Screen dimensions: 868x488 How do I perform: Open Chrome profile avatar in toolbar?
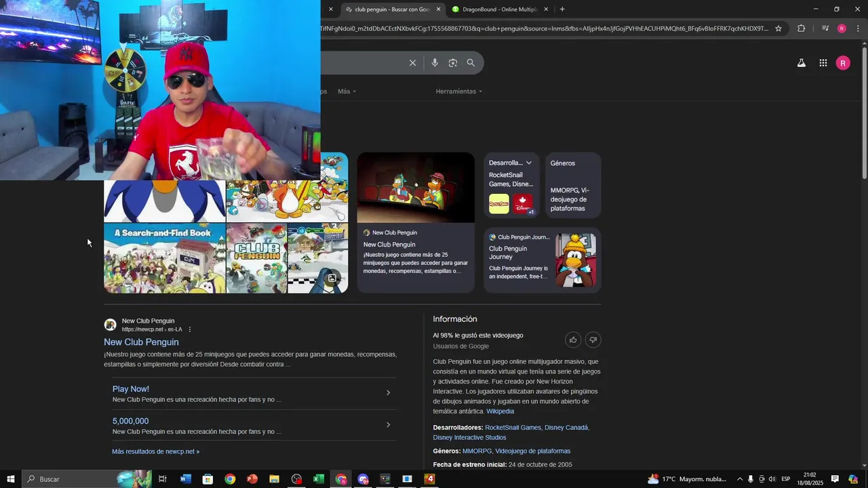click(842, 28)
